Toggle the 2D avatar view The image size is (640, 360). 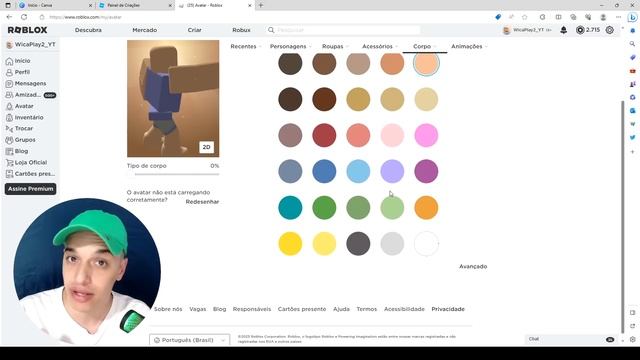click(207, 147)
